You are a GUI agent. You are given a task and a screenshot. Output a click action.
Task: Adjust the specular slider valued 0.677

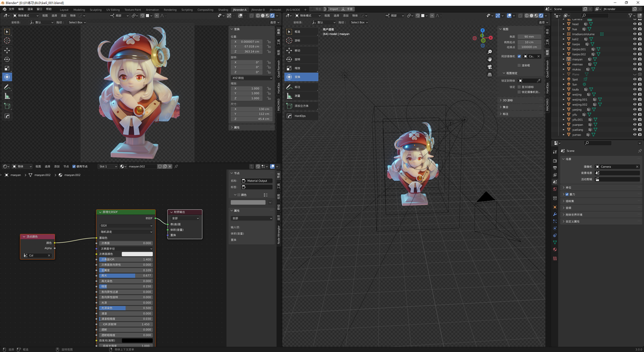point(126,276)
